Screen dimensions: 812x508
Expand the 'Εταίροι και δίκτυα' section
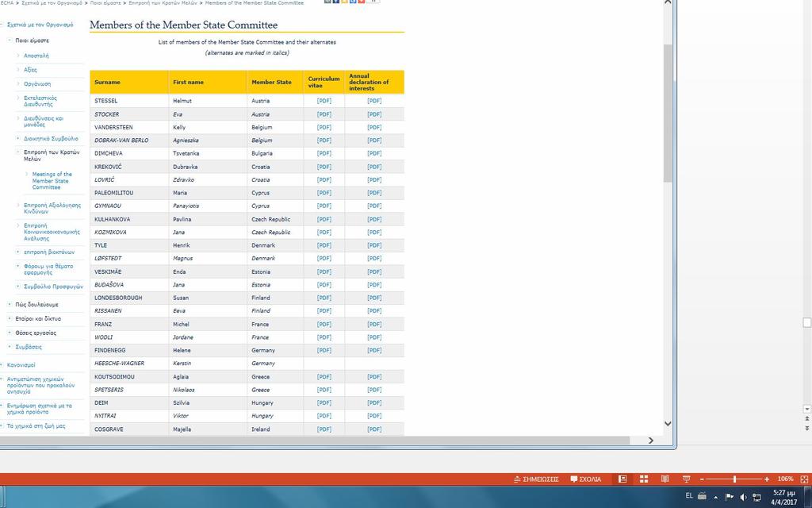10,318
